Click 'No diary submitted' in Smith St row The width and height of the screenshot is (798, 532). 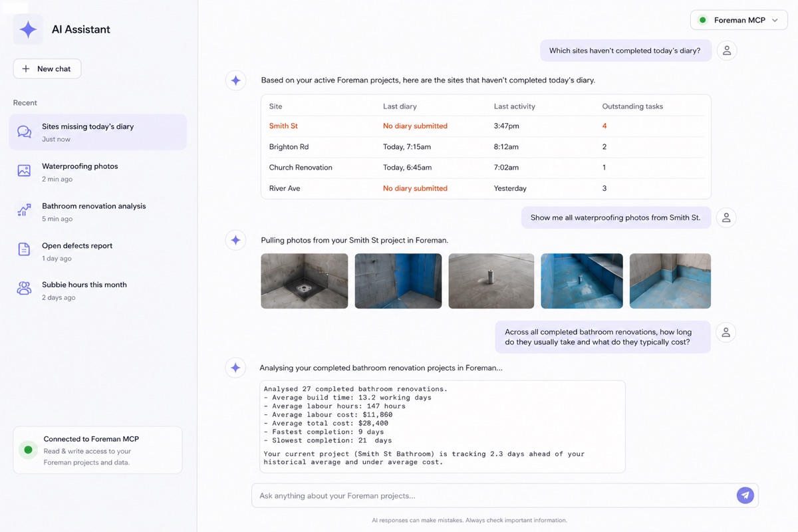(415, 126)
